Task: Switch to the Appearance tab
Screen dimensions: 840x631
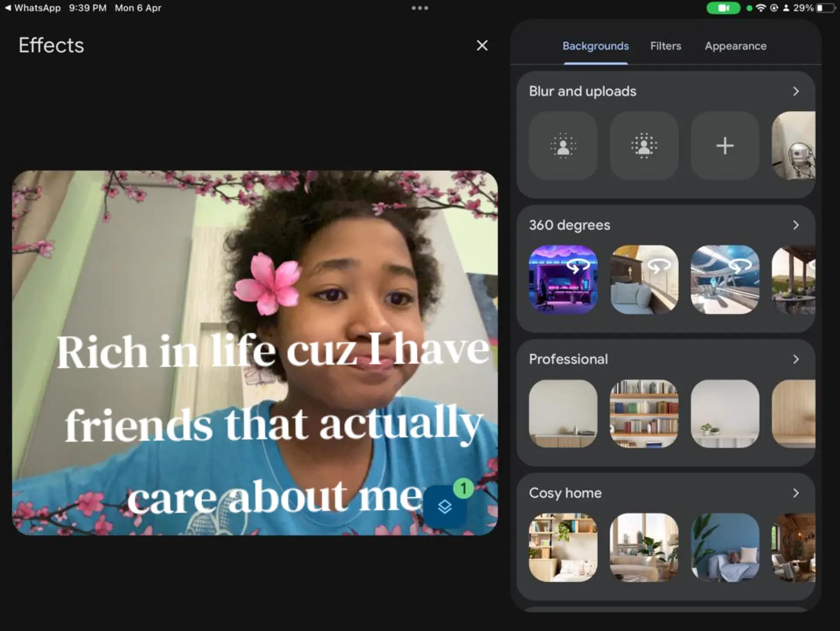Action: coord(735,46)
